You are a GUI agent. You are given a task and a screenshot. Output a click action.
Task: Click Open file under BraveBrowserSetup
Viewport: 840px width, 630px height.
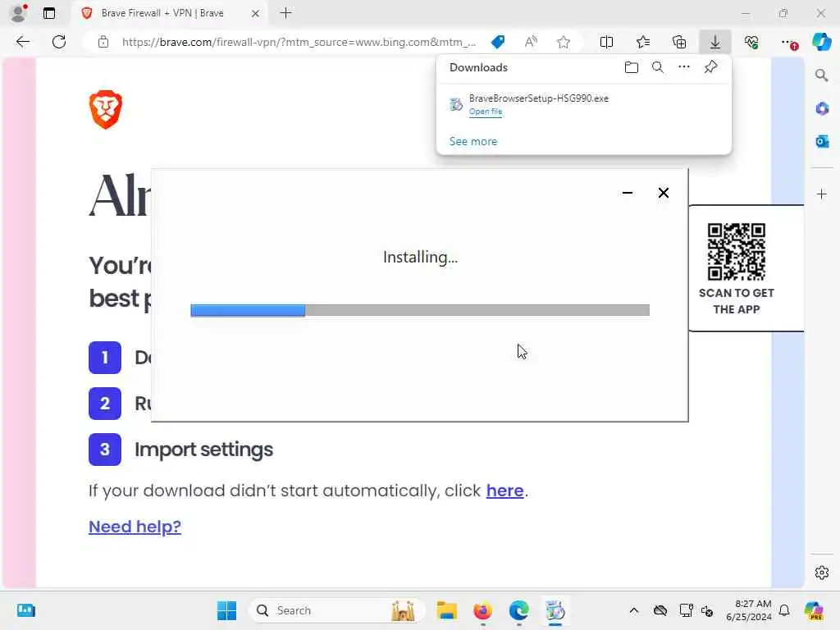pos(486,112)
